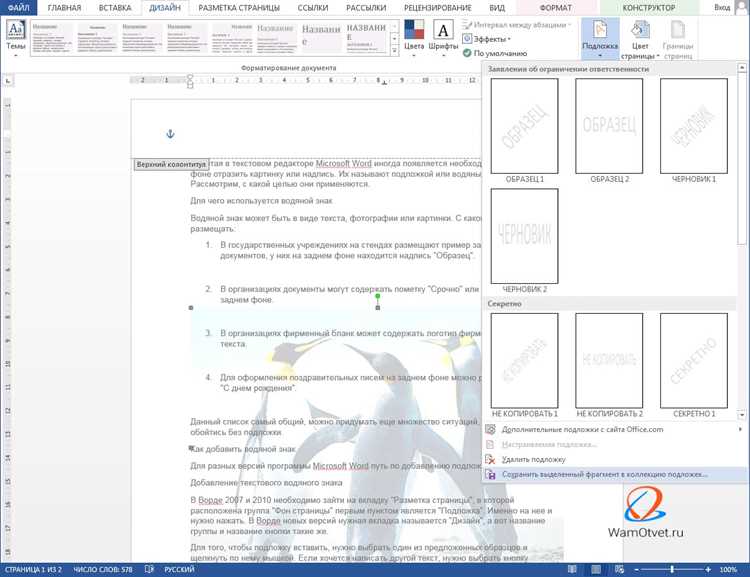Click the 100% zoom level
This screenshot has height=577, width=750.
point(728,569)
